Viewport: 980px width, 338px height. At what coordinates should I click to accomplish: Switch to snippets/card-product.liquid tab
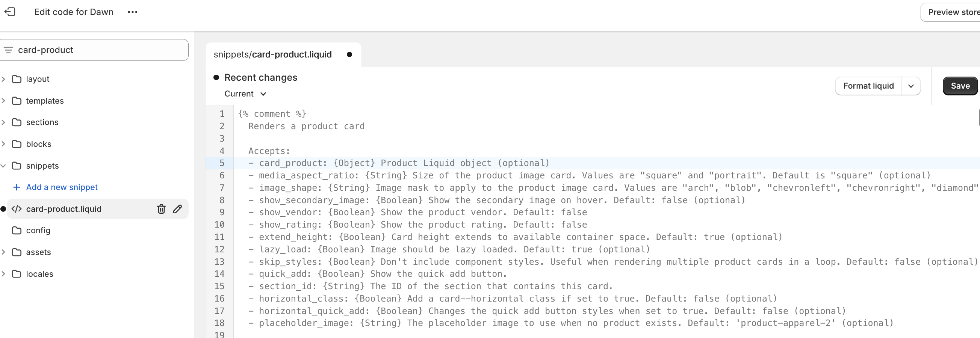point(272,54)
